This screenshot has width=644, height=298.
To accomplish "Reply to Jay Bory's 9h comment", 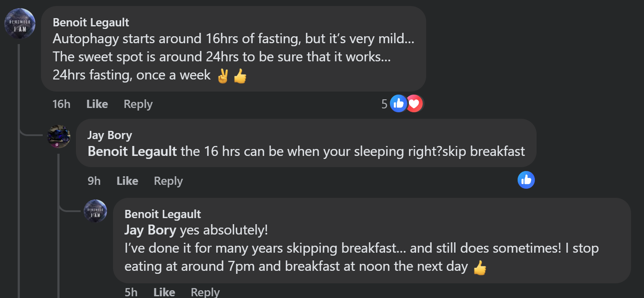I will tap(168, 181).
